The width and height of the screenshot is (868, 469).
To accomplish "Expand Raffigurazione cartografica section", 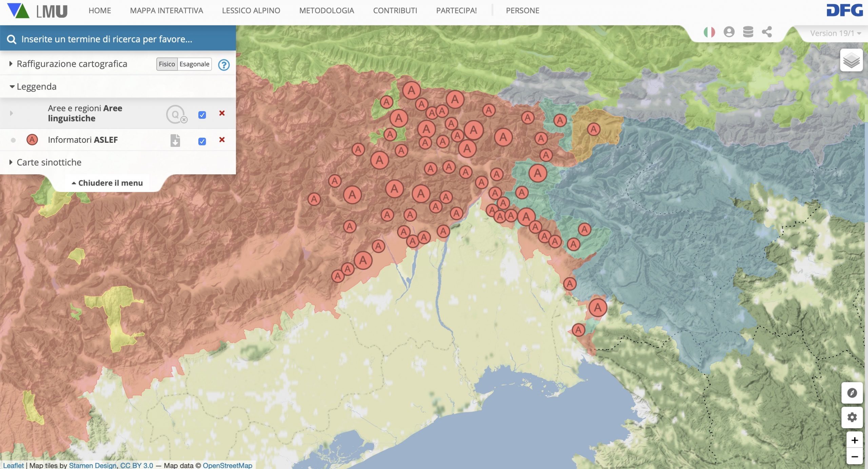I will 72,64.
